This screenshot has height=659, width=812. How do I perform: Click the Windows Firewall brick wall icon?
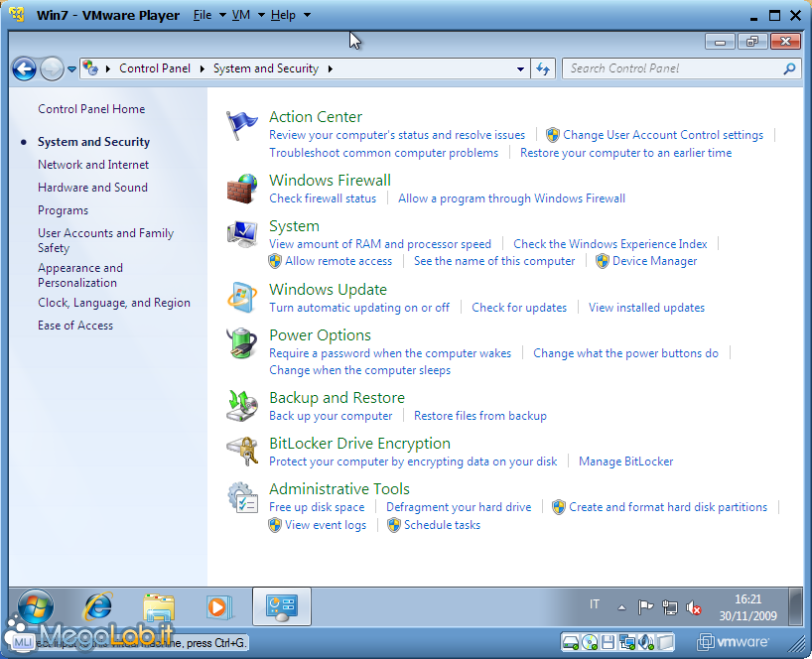pyautogui.click(x=241, y=189)
